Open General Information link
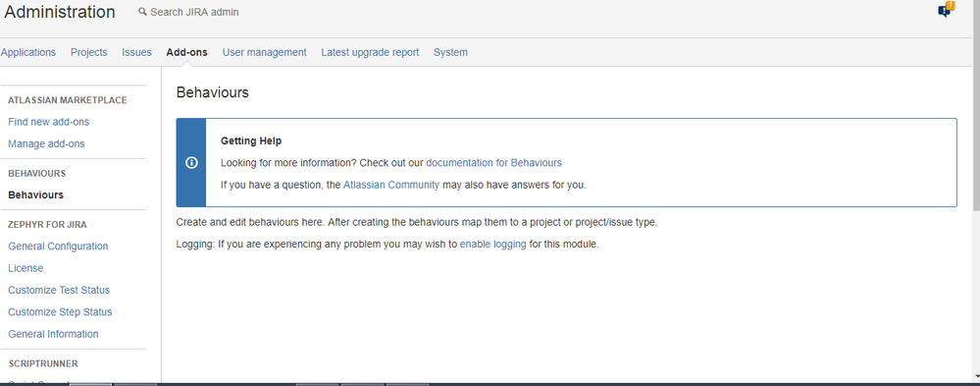 tap(53, 334)
